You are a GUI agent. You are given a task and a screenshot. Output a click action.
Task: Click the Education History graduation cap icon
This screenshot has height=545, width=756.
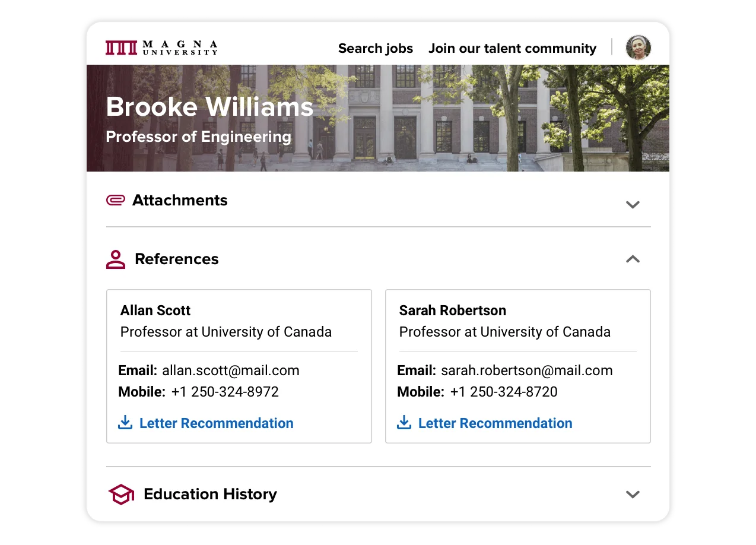tap(120, 494)
